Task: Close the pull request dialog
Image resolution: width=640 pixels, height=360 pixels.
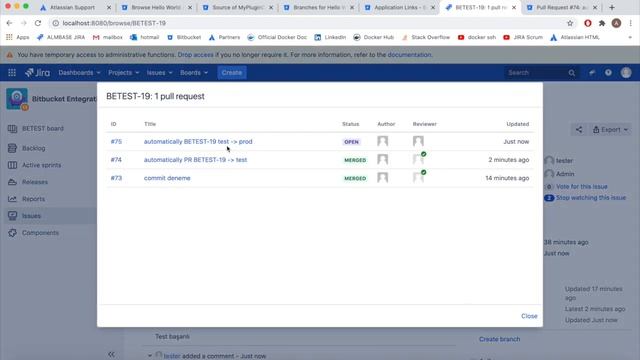Action: [x=529, y=316]
